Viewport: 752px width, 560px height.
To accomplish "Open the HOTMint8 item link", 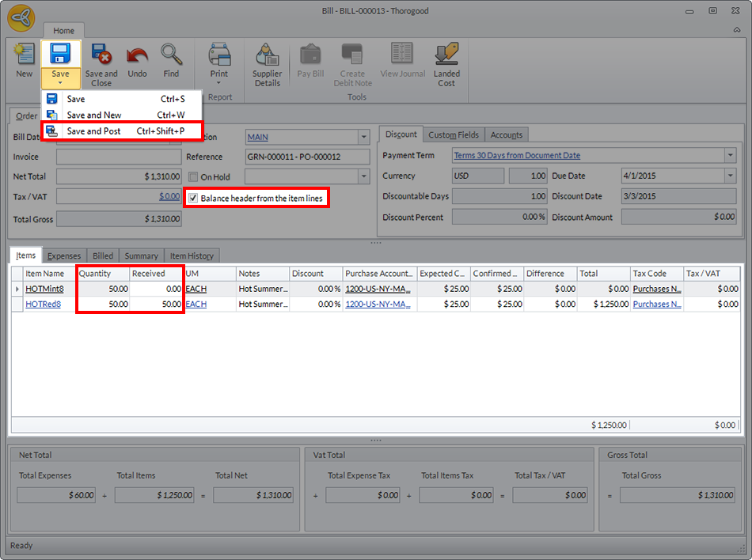I will [44, 289].
